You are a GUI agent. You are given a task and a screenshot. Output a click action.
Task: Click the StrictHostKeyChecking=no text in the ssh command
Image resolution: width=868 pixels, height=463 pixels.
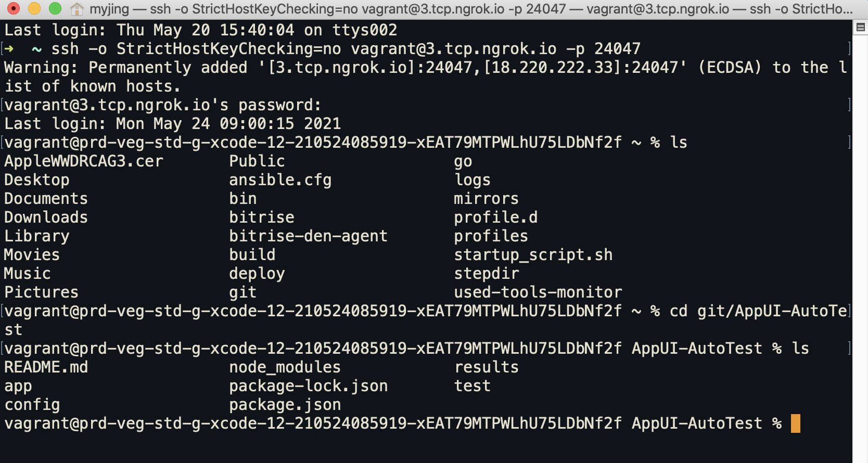pyautogui.click(x=228, y=49)
